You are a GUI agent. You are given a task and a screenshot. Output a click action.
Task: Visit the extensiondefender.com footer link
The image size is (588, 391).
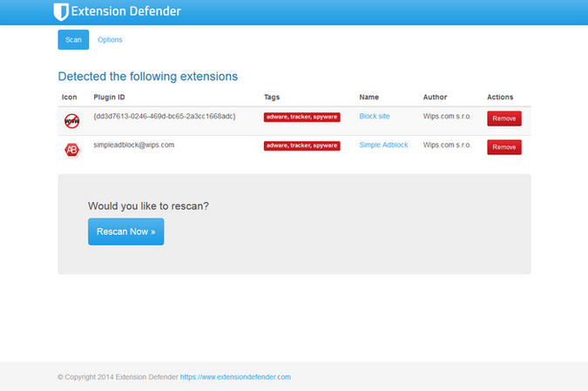pyautogui.click(x=235, y=377)
